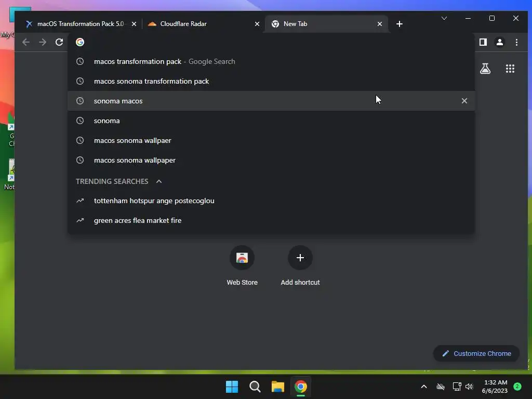
Task: Select the 'sonoma' history suggestion
Action: point(271,121)
